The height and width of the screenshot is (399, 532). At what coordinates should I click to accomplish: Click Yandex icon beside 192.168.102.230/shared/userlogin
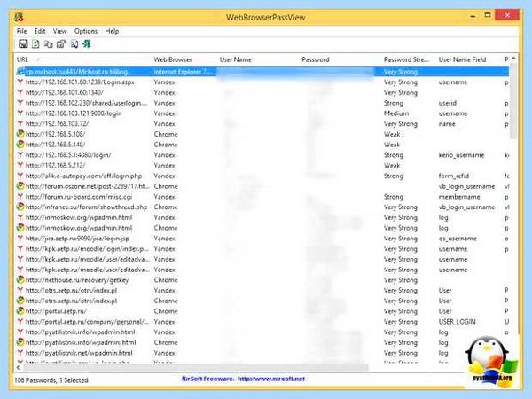(20, 103)
